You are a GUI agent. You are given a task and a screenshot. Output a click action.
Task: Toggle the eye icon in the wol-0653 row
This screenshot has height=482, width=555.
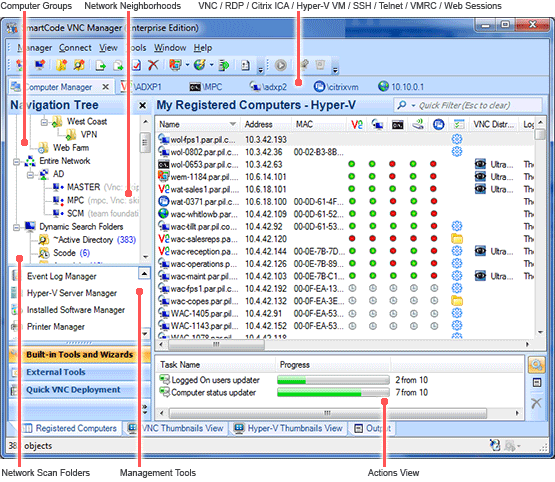pyautogui.click(x=480, y=164)
